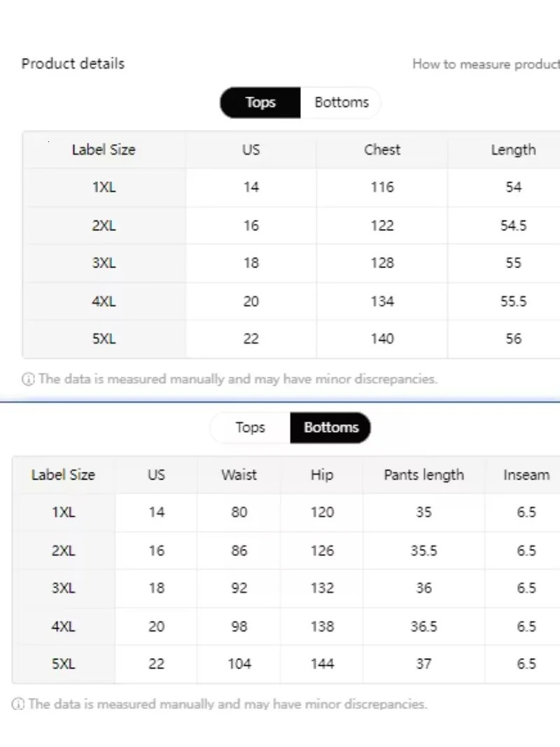Click the Chest column header
560x747 pixels.
point(382,150)
